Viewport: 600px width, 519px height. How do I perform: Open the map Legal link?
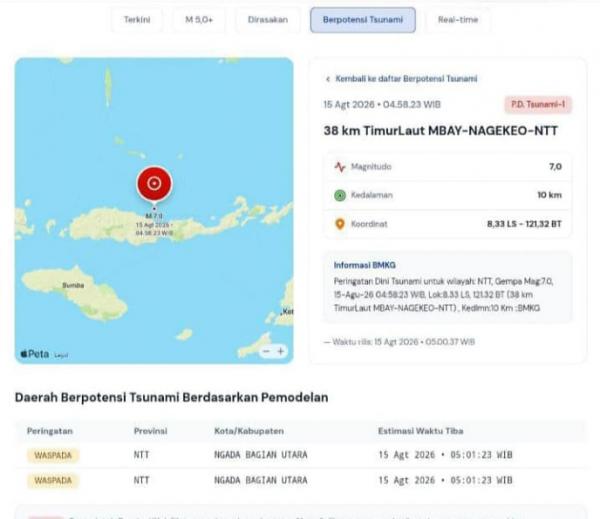61,356
